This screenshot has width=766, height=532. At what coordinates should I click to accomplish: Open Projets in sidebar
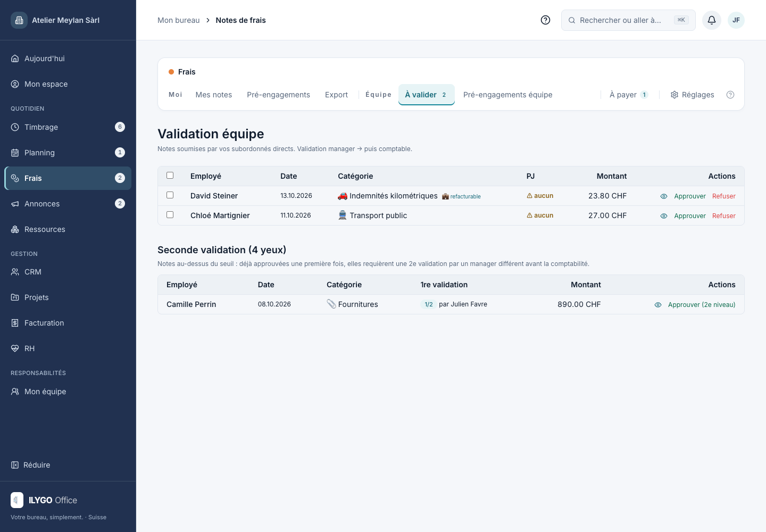coord(68,297)
